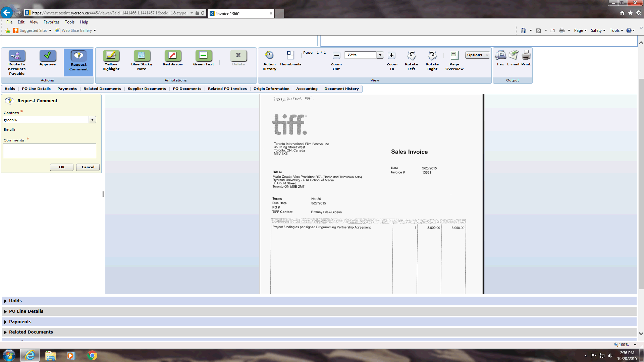This screenshot has height=362, width=644.
Task: Click the Print output icon
Action: click(x=526, y=56)
